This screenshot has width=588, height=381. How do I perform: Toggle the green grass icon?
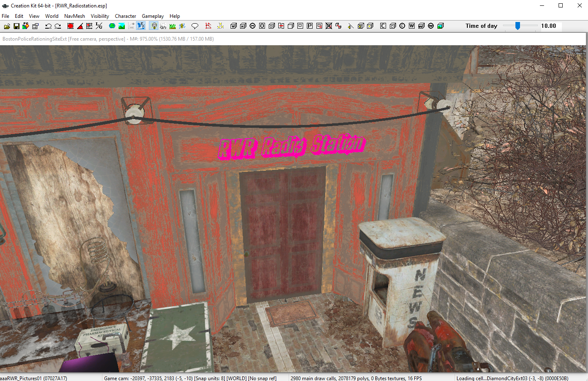pyautogui.click(x=173, y=26)
